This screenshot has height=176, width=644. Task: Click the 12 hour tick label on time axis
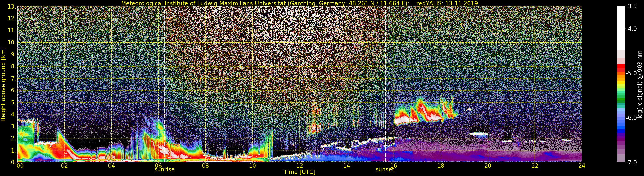[x=300, y=166]
